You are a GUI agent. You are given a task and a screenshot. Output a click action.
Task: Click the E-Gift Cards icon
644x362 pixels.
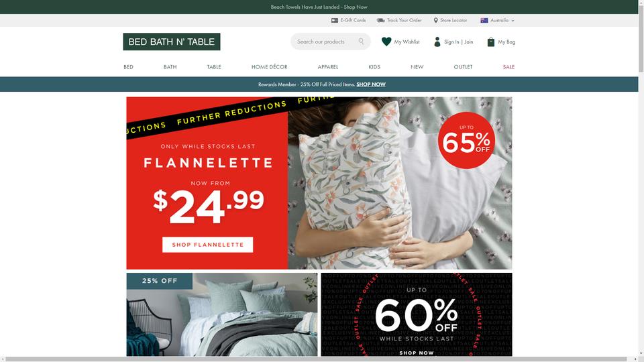(x=335, y=20)
